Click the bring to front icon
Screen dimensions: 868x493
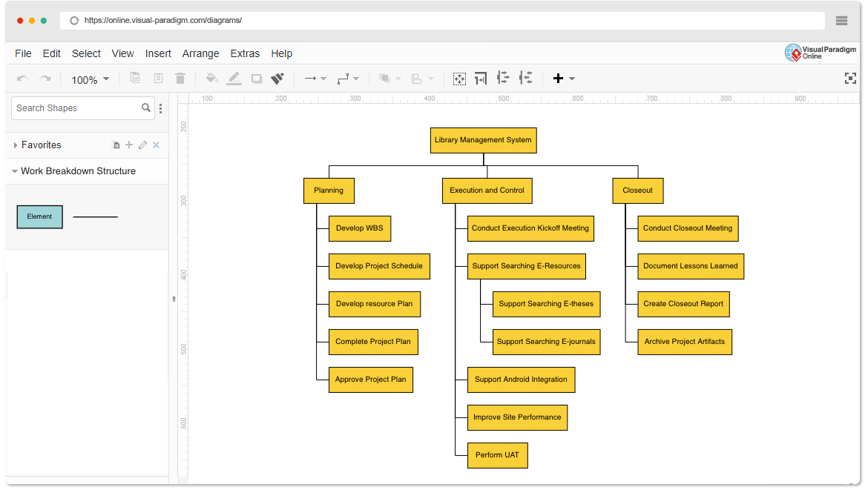coord(384,79)
